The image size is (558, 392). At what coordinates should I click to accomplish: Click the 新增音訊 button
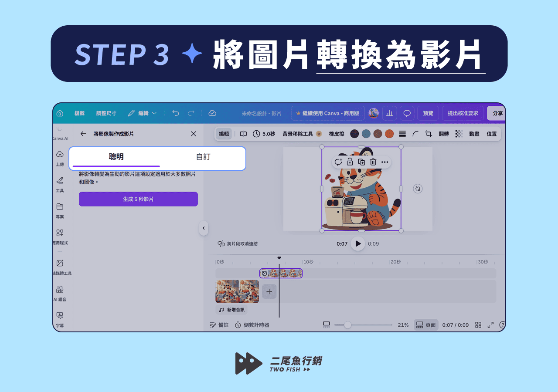coord(231,310)
